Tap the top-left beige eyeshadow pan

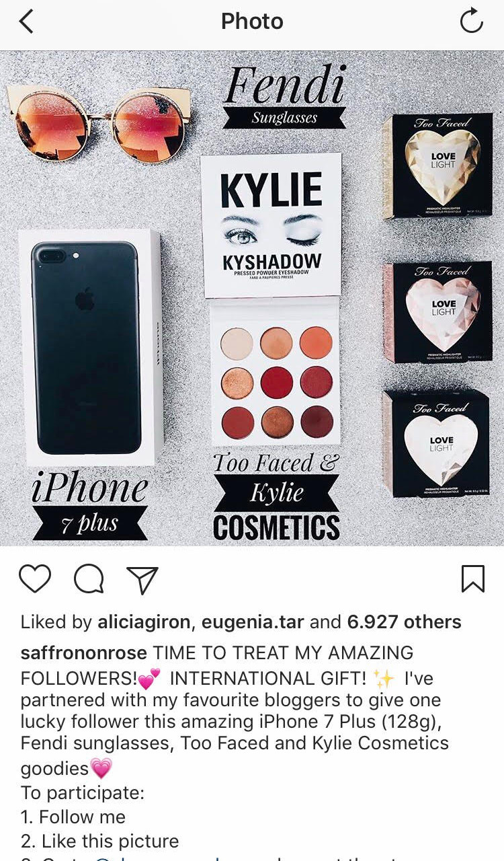[237, 343]
